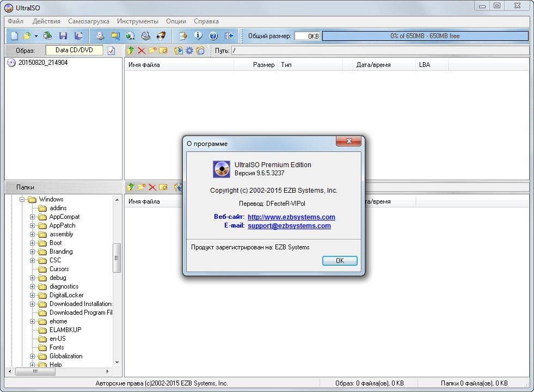The height and width of the screenshot is (392, 534).
Task: Click the Rename icon in image toolbar
Action: pos(163,51)
